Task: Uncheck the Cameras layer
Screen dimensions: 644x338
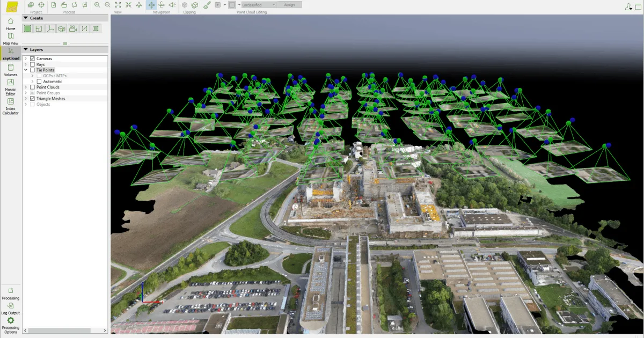Action: tap(31, 58)
